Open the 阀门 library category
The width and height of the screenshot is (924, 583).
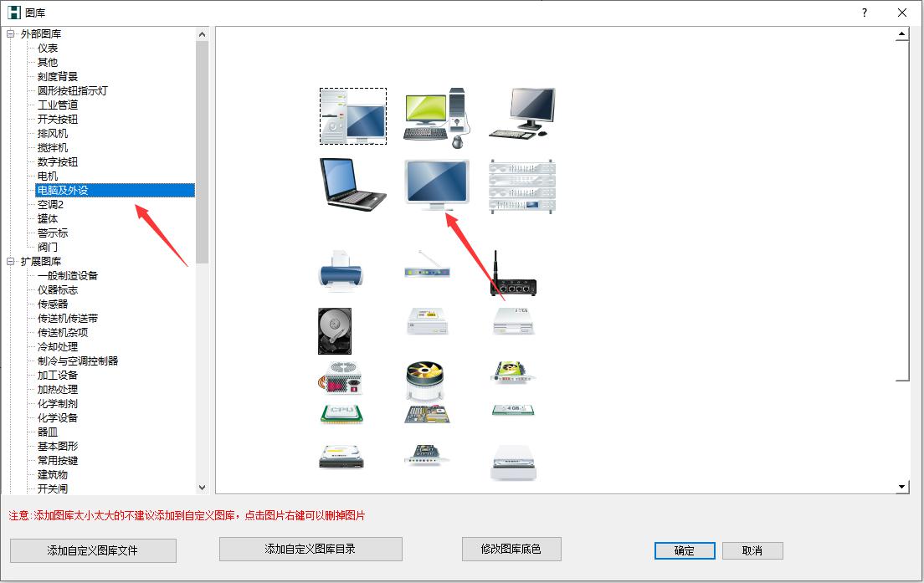(48, 248)
